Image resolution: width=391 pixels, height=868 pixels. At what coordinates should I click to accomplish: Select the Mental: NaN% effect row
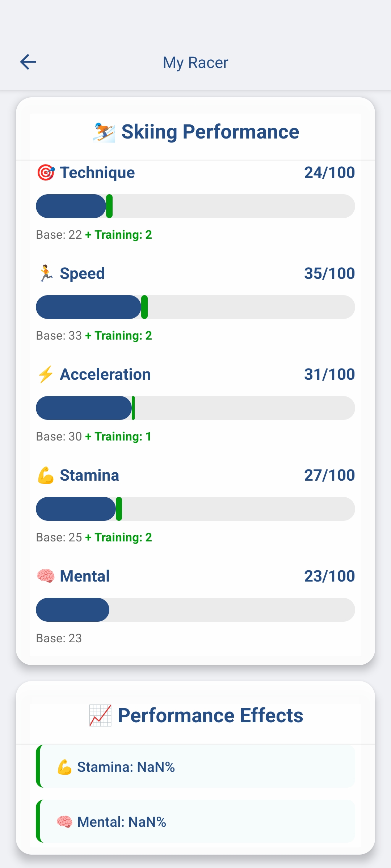(x=195, y=821)
